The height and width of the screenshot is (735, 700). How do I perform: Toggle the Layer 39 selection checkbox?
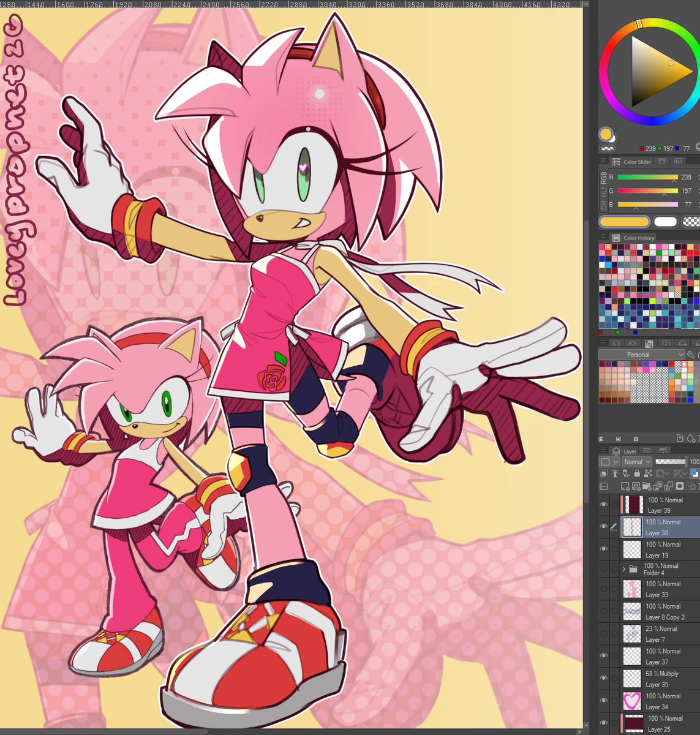pos(614,505)
